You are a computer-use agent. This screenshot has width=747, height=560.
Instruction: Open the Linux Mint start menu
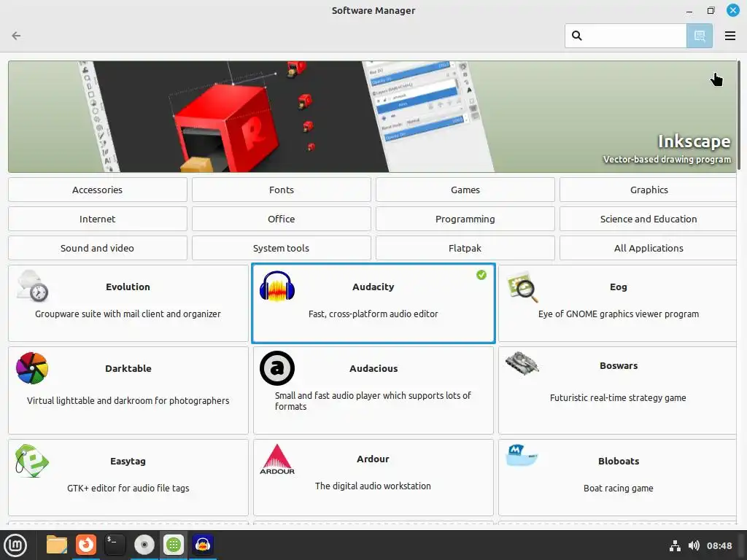(x=15, y=545)
